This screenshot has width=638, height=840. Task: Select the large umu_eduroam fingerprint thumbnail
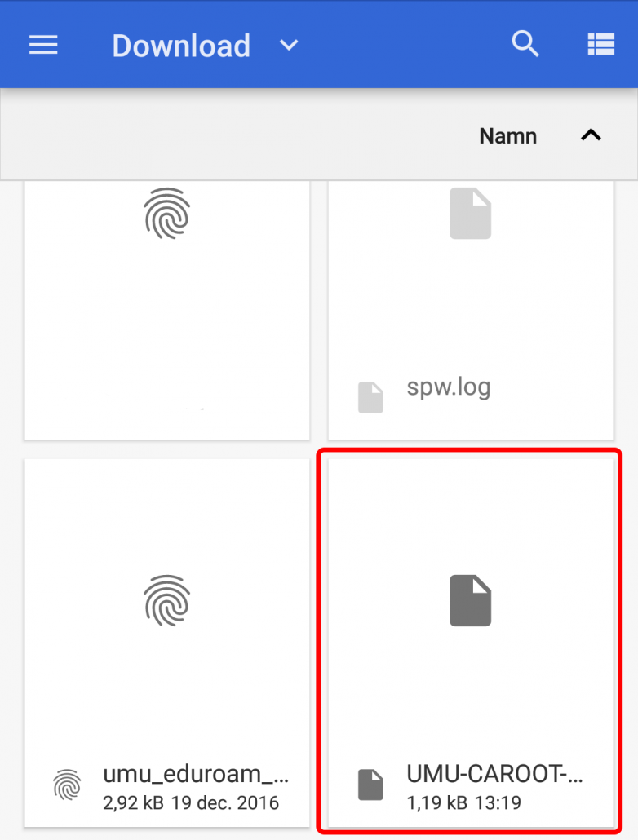166,600
